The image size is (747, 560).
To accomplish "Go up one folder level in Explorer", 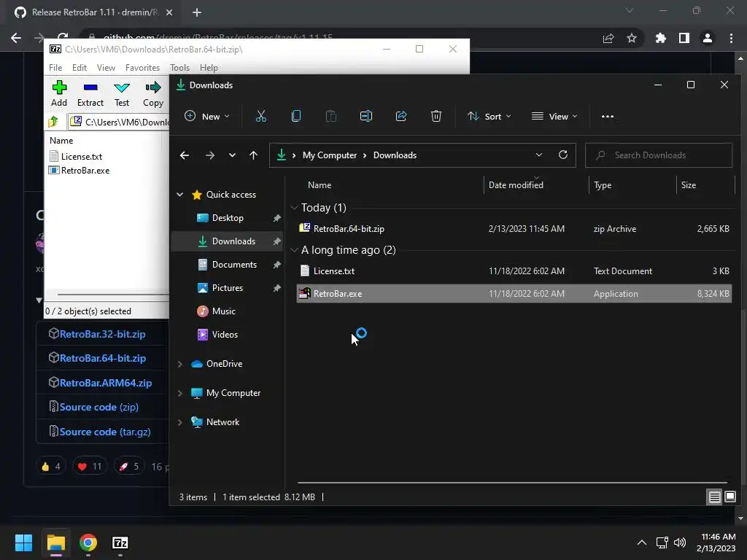I will coord(253,155).
